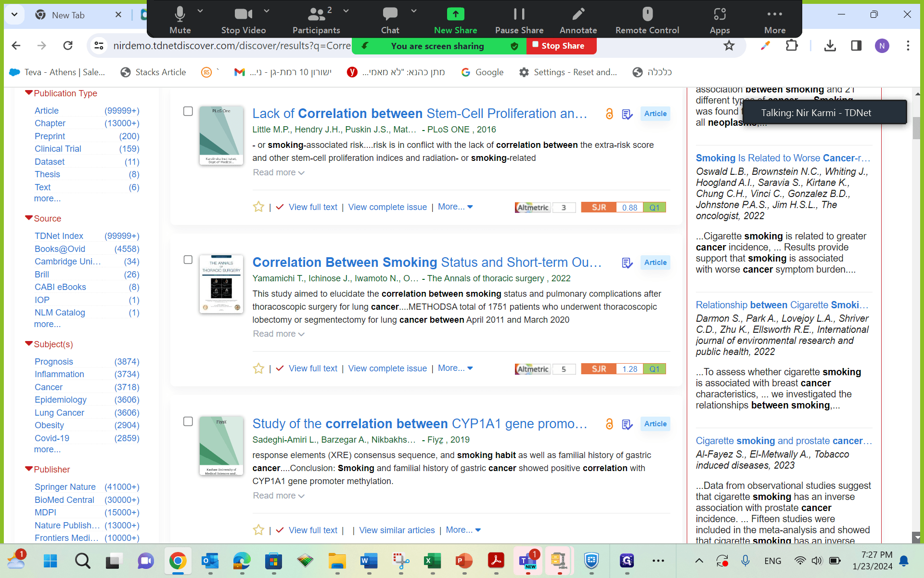924x578 pixels.
Task: Expand Read more on PLoS ONE article
Action: [279, 172]
